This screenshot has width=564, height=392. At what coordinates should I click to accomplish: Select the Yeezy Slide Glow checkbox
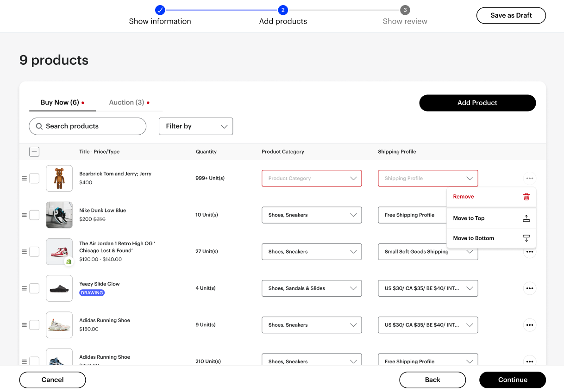click(x=34, y=288)
